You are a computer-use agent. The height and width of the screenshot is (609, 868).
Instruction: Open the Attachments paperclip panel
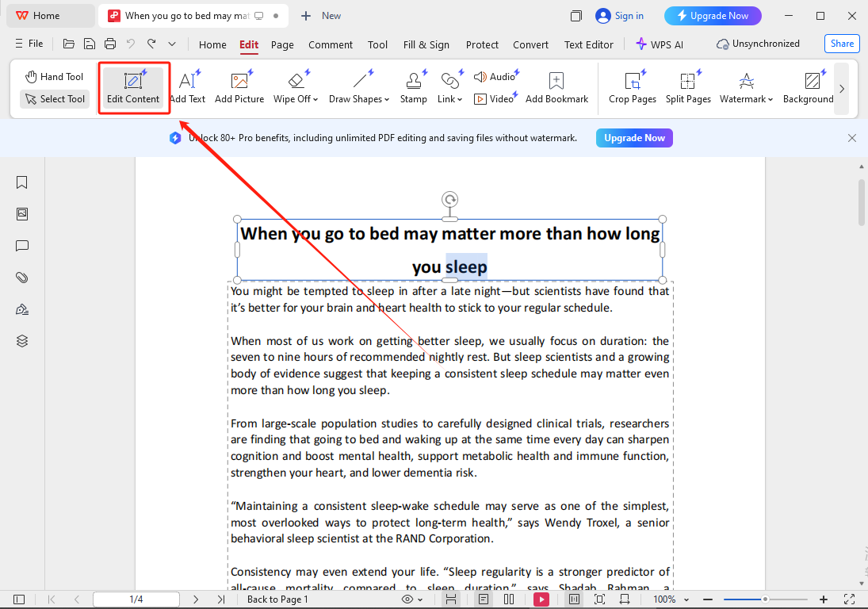[22, 278]
